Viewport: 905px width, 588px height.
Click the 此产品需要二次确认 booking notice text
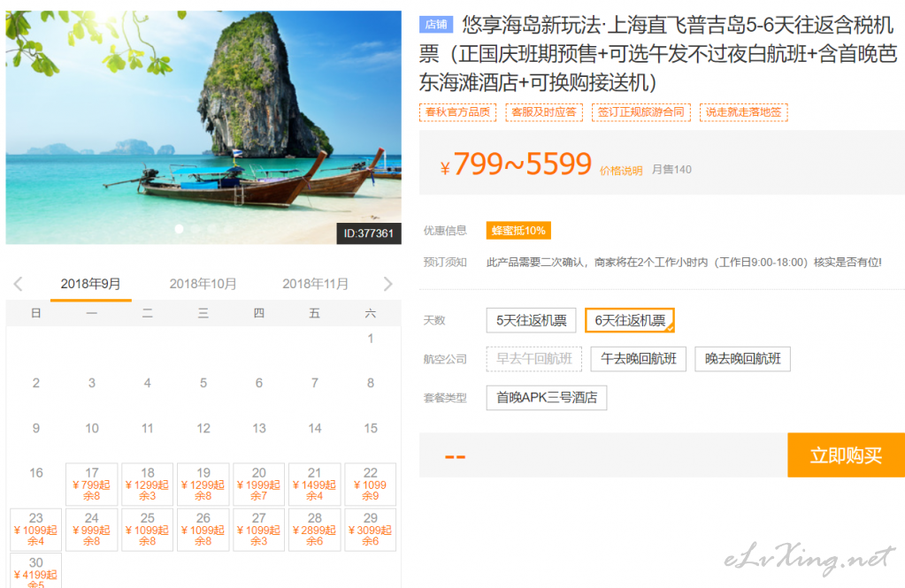pyautogui.click(x=684, y=263)
